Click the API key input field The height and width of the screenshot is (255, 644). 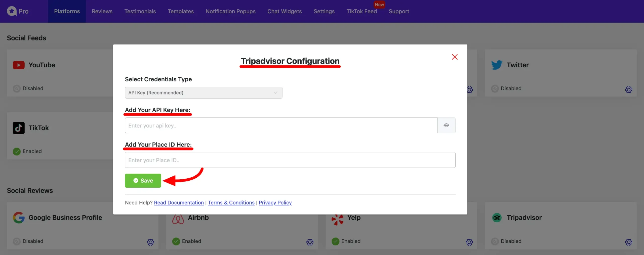281,125
